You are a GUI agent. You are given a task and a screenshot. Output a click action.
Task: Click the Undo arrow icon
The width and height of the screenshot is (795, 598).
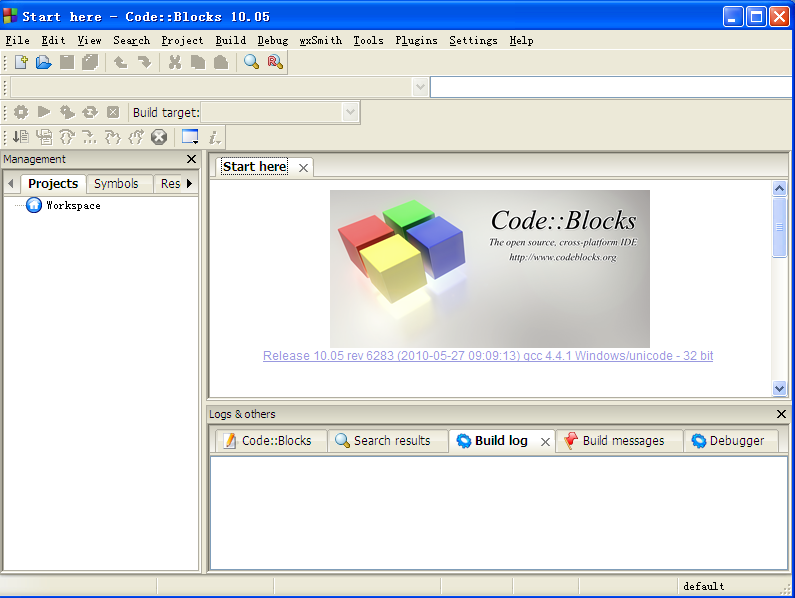121,62
